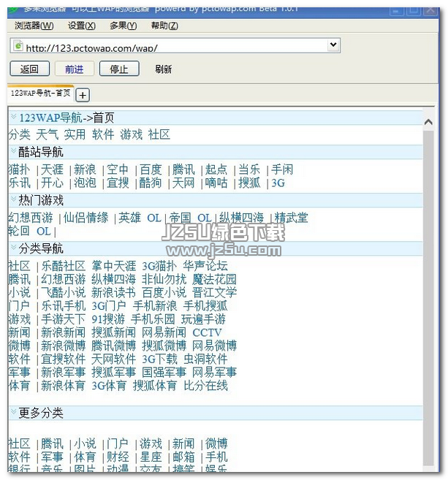
Task: Open the 乐酷社区 link
Action: 64,266
